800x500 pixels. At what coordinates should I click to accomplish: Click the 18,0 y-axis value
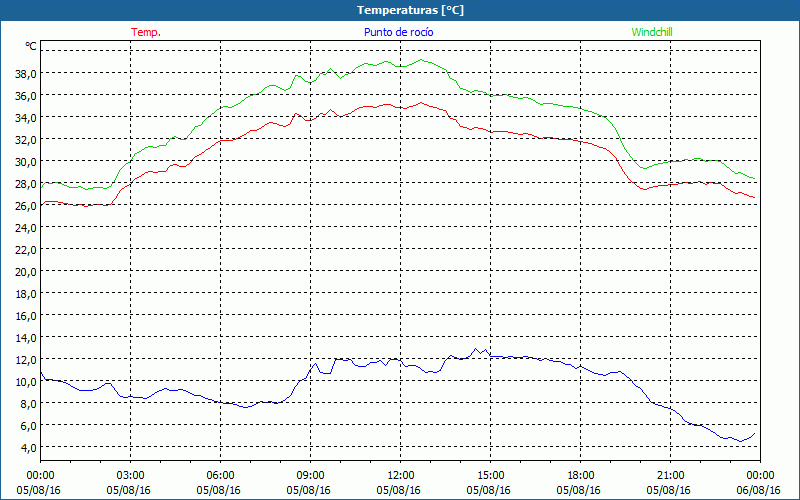[x=26, y=293]
